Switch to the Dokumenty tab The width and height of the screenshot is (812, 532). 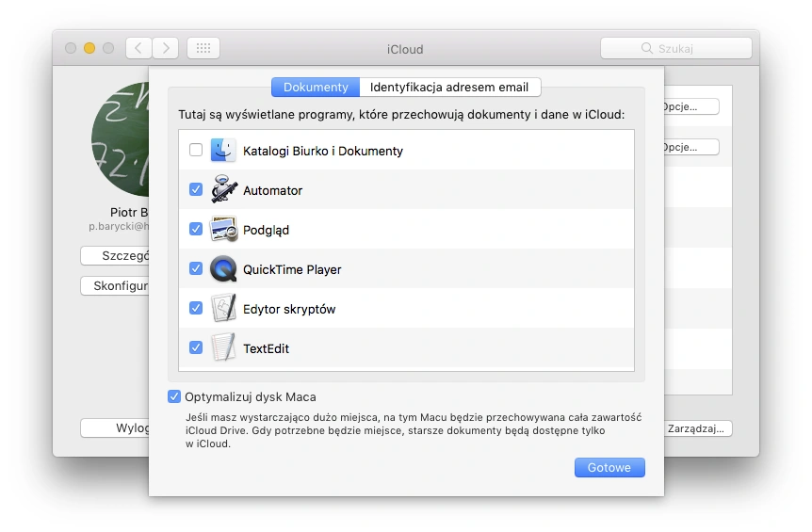click(316, 87)
